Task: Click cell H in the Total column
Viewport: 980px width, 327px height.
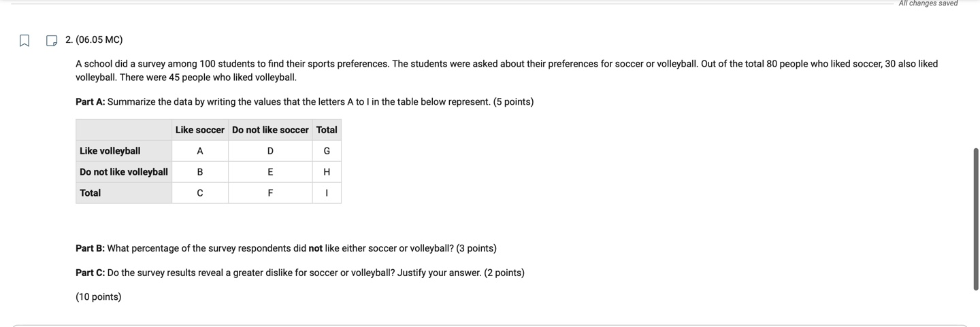Action: 327,172
